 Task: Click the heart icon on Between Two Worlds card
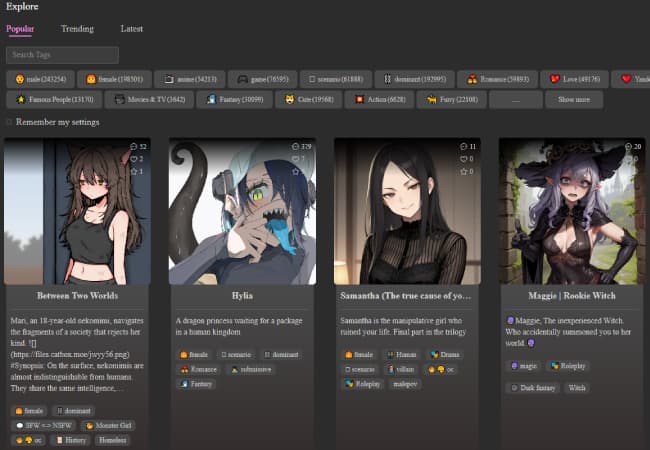pos(132,159)
